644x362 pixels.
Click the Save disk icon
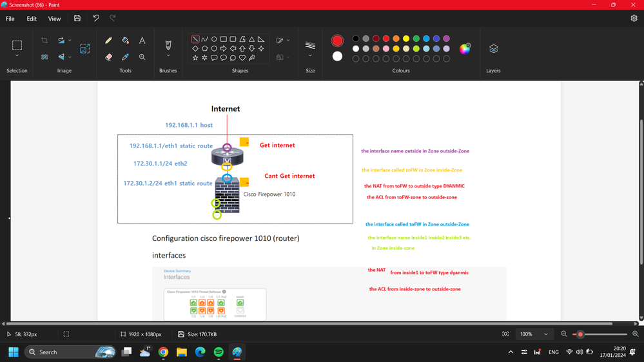coord(77,19)
